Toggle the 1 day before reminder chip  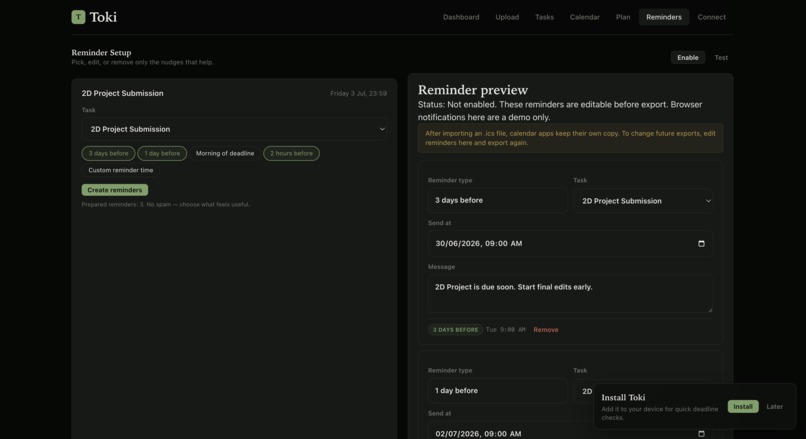[162, 153]
